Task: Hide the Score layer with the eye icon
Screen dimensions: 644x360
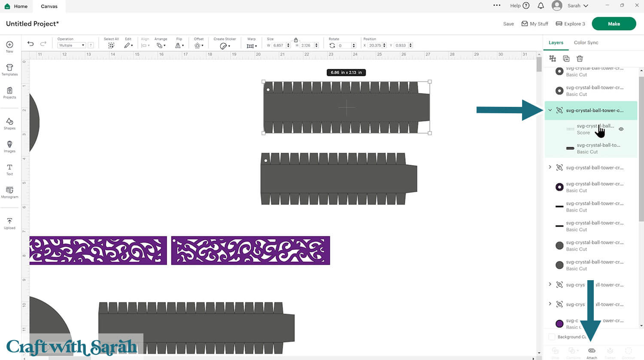Action: coord(621,129)
